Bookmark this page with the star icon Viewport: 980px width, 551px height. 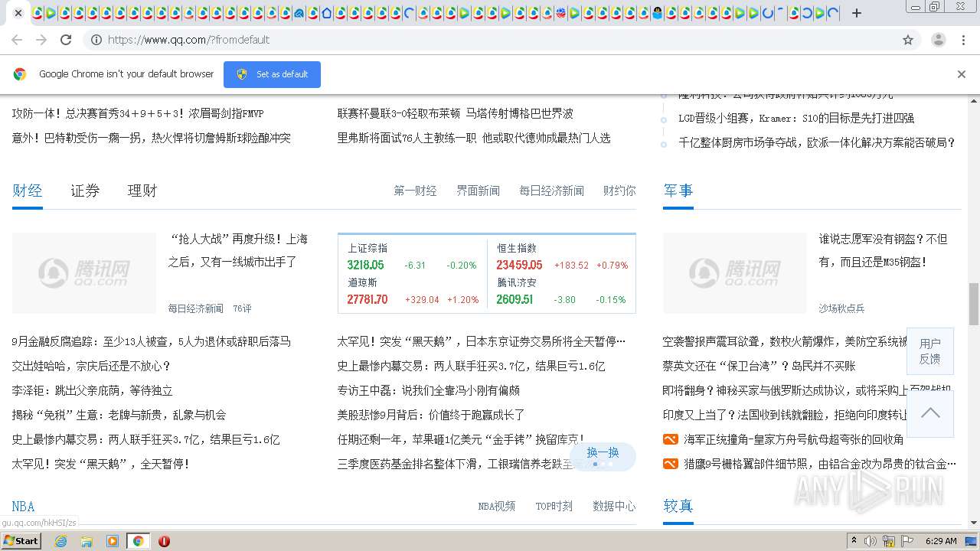[908, 40]
